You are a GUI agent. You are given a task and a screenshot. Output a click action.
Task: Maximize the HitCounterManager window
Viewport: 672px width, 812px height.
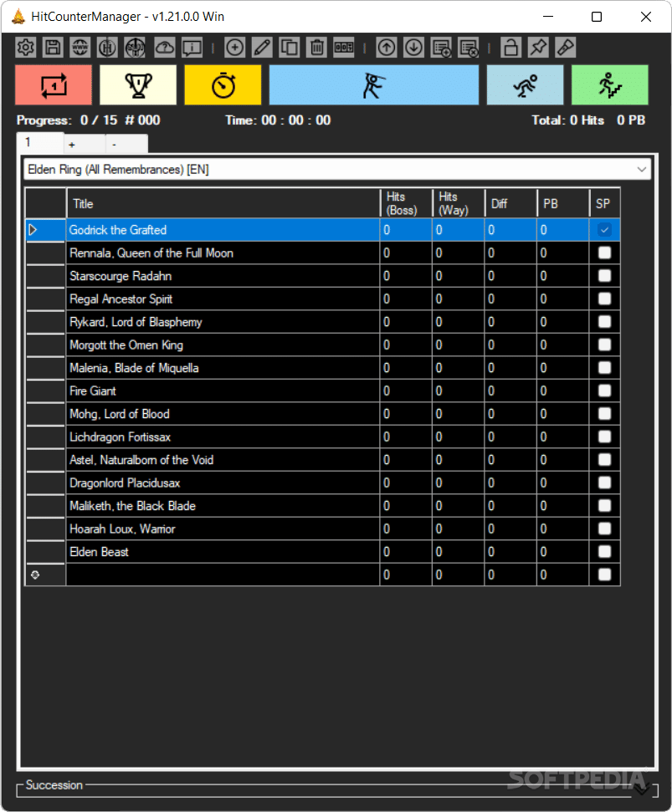click(x=597, y=17)
